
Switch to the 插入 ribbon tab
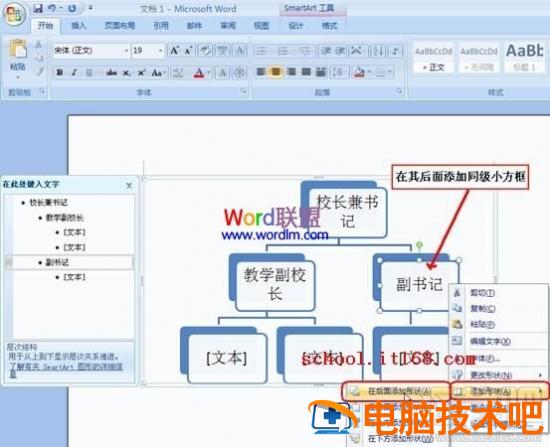coord(79,26)
